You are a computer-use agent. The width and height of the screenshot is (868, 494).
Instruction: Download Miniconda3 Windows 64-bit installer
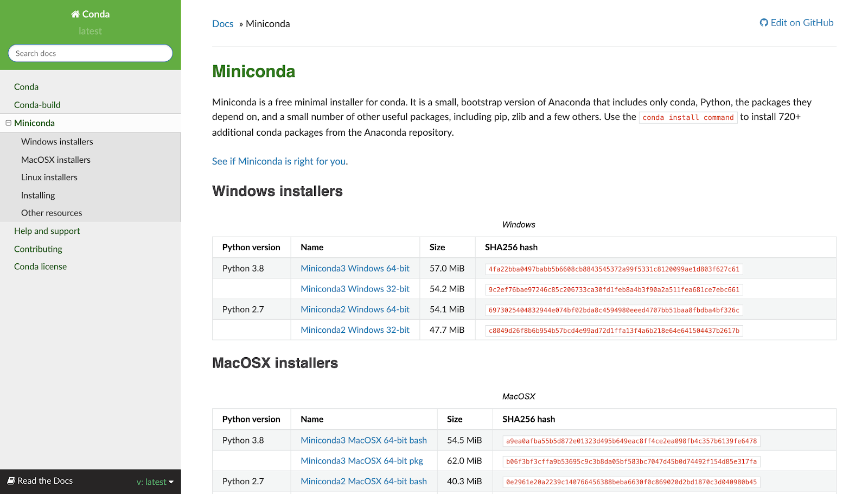click(x=355, y=268)
